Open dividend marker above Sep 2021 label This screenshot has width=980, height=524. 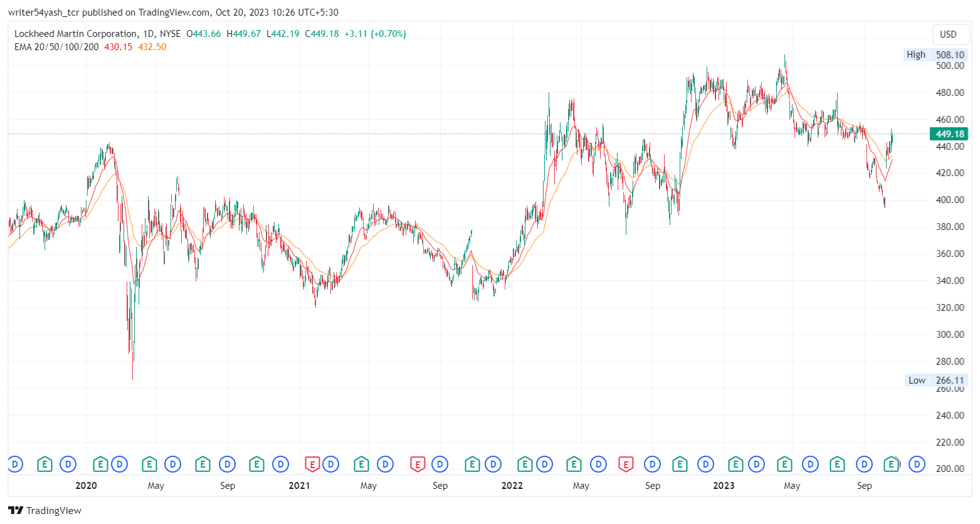click(x=440, y=464)
